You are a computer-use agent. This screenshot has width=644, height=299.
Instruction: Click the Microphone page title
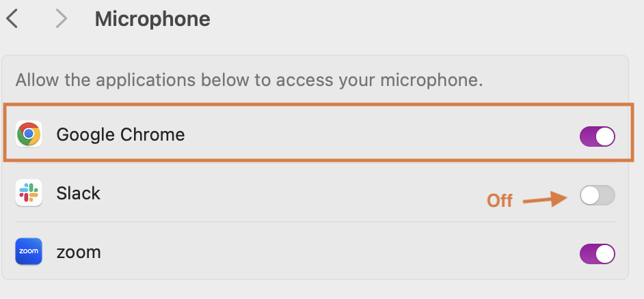[x=152, y=19]
